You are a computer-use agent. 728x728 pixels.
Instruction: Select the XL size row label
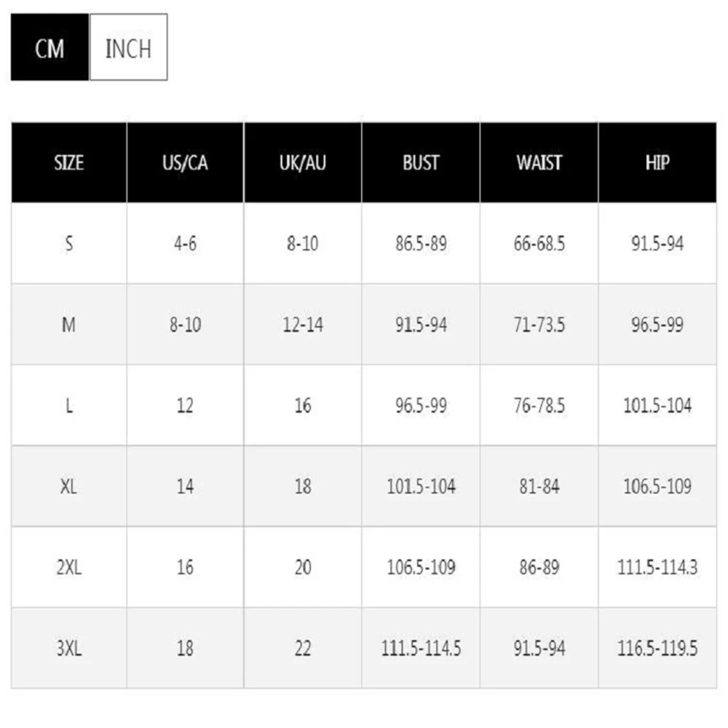68,486
